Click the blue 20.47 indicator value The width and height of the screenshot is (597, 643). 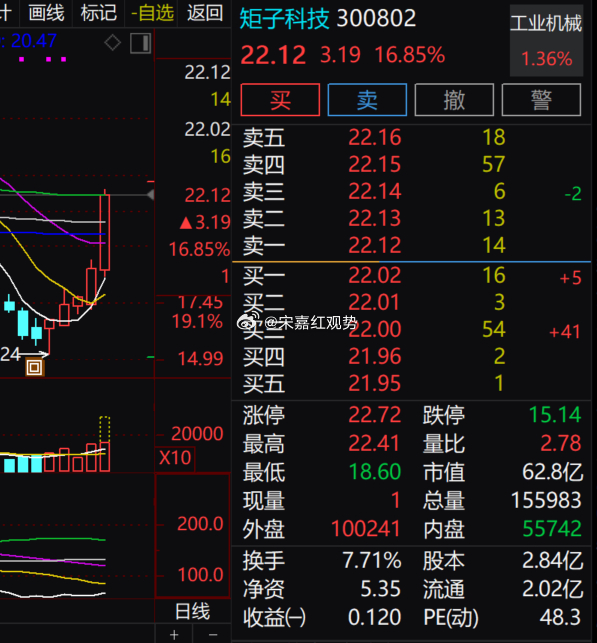(x=34, y=41)
